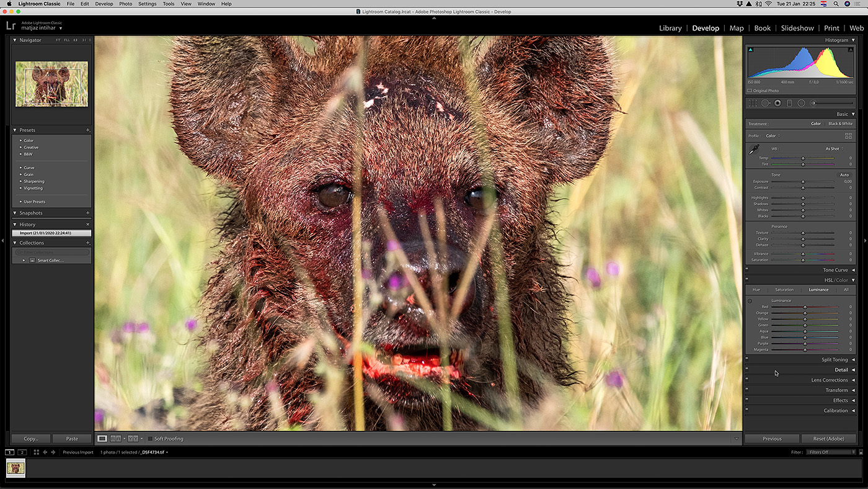Open Grid view from filmstrip bar
This screenshot has height=489, width=868.
[37, 452]
